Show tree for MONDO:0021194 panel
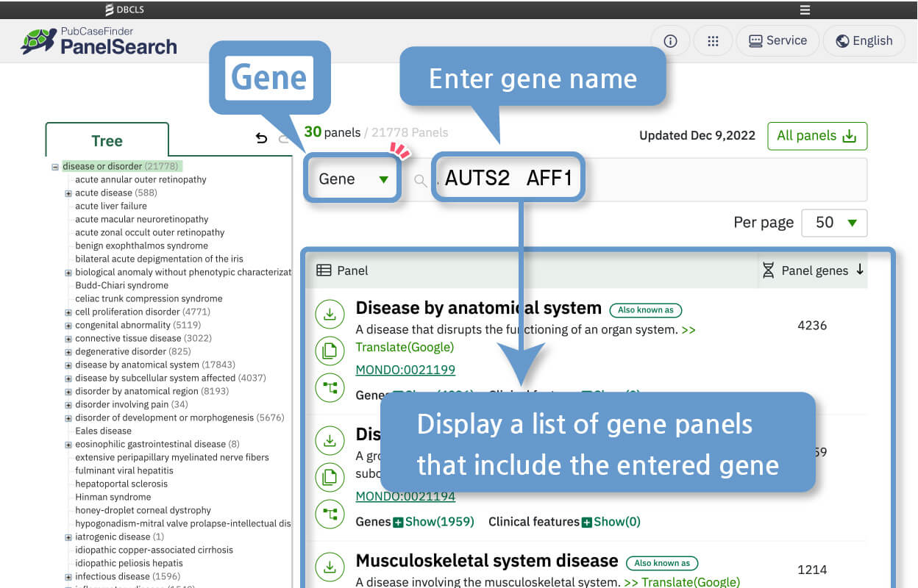Image resolution: width=918 pixels, height=588 pixels. click(330, 514)
